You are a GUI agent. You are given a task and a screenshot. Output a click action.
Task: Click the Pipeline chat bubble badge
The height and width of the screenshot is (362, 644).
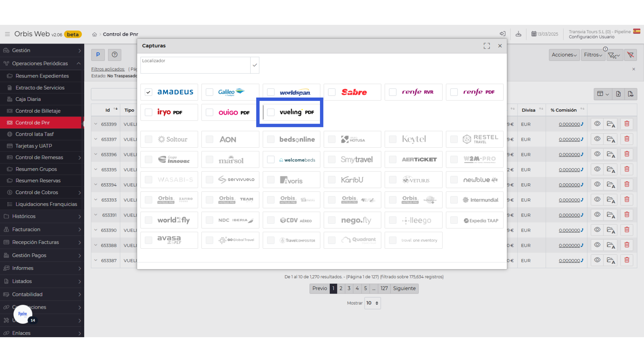(x=23, y=314)
